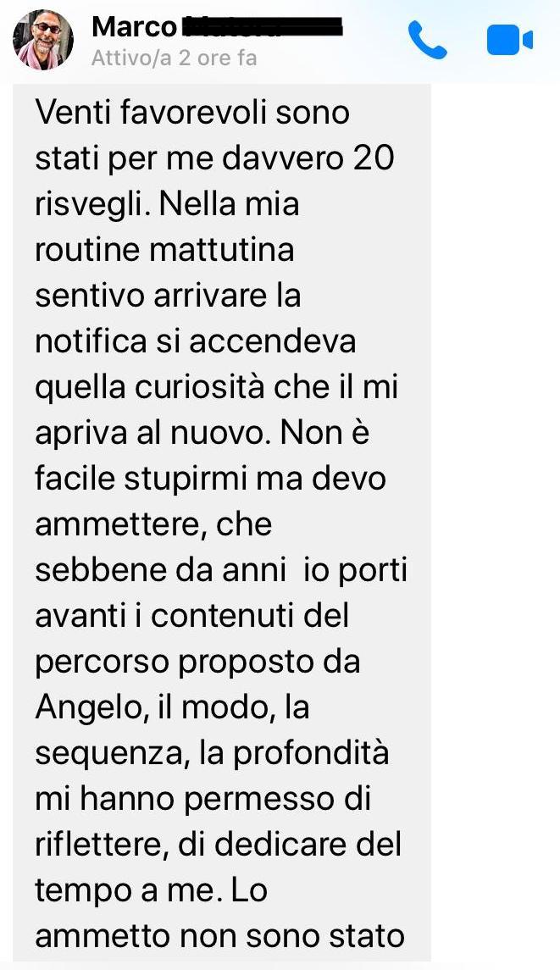Screen dimensions: 560x970
Task: Tap the contact name Marco in header
Action: click(134, 27)
